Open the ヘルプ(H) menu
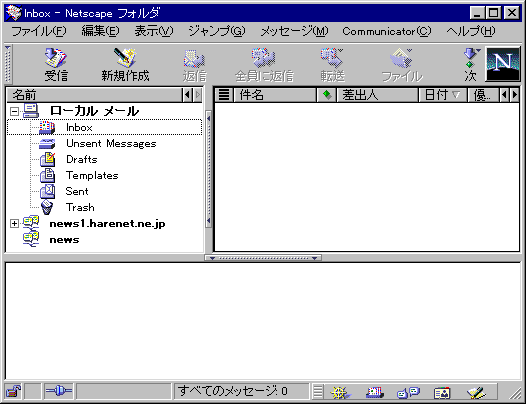This screenshot has height=404, width=526. (x=471, y=32)
